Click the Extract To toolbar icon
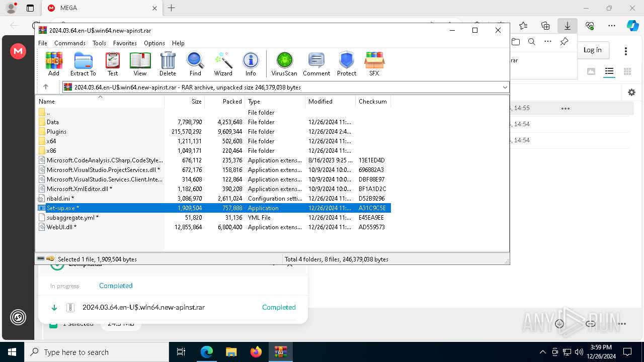Viewport: 644px width, 362px height. [x=83, y=64]
